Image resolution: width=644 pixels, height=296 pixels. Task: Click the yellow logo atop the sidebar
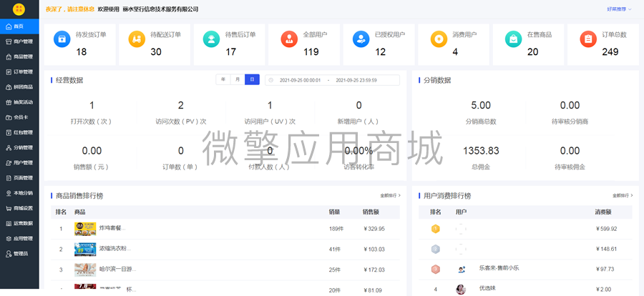19,9
